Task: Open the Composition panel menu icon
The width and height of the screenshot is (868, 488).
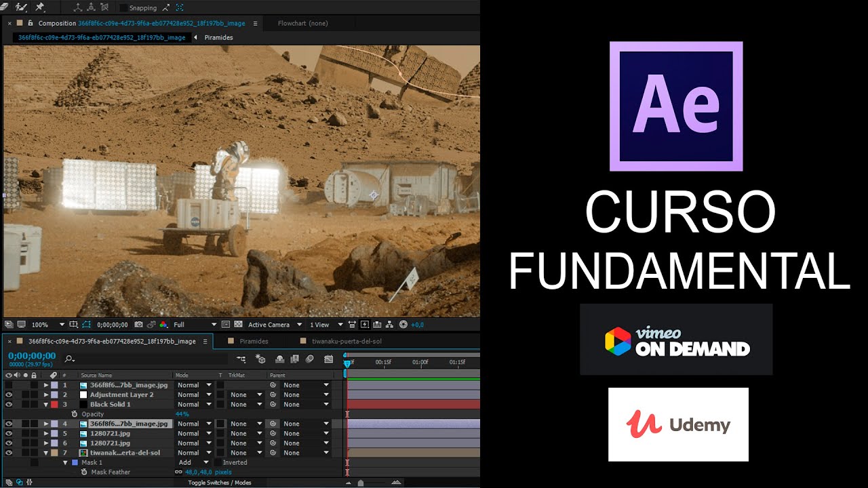Action: (x=255, y=23)
